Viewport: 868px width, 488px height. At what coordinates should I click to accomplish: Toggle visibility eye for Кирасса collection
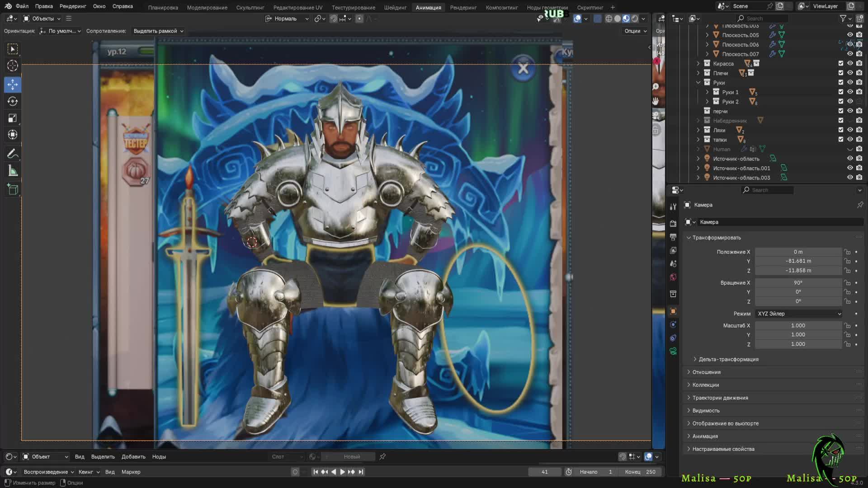pos(850,63)
